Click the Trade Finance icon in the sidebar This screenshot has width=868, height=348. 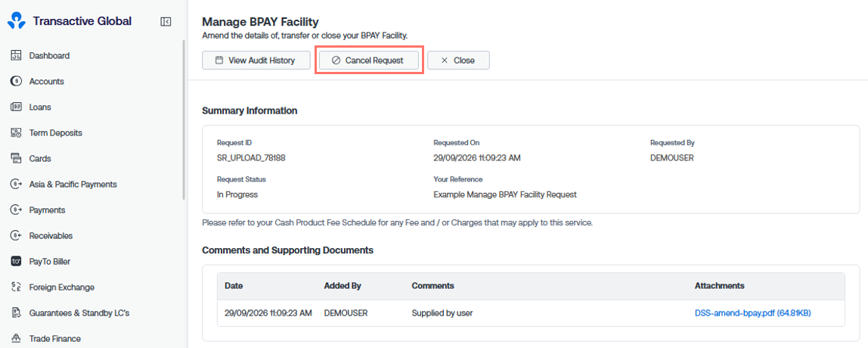click(x=16, y=339)
